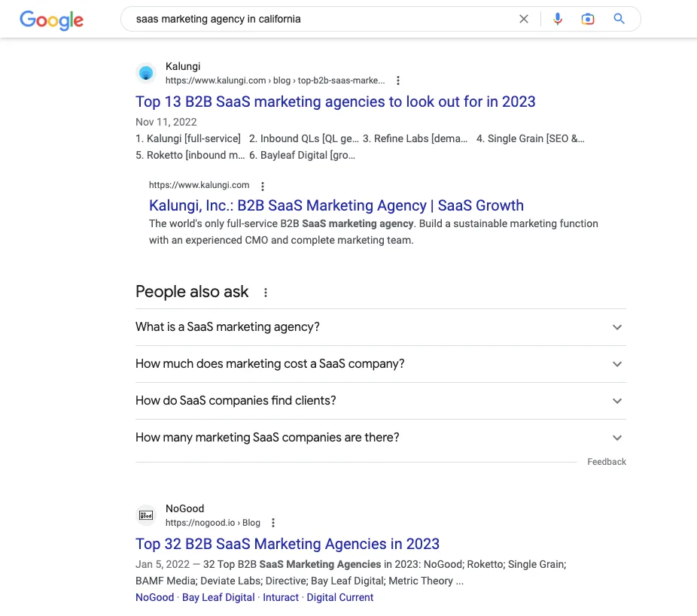Click the '5. Roketto [inbound m...' list entry

click(x=190, y=156)
